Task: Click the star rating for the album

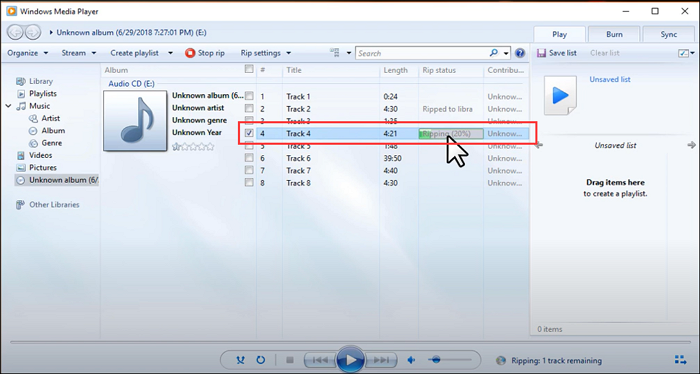Action: tap(193, 146)
